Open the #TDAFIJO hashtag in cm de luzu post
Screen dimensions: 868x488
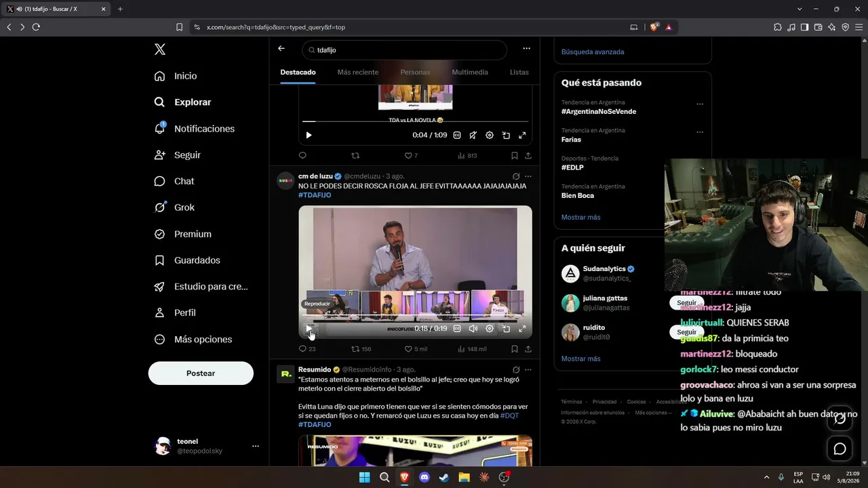(x=315, y=195)
